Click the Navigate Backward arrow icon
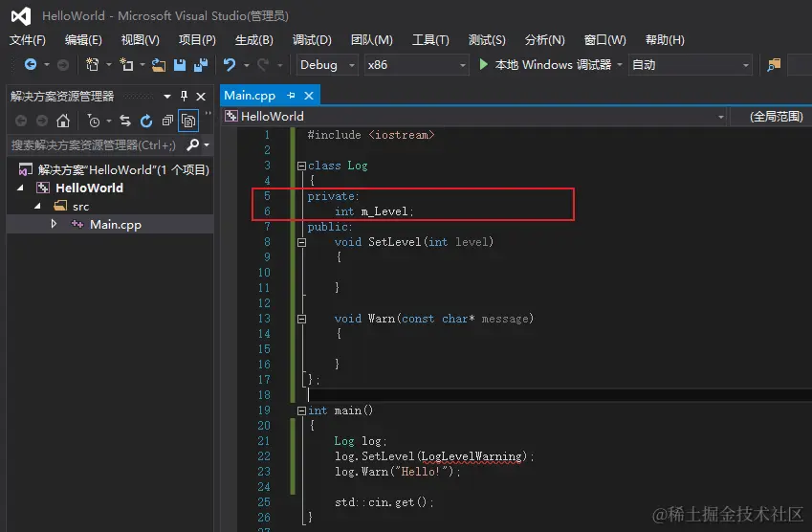The width and height of the screenshot is (812, 532). click(x=31, y=64)
